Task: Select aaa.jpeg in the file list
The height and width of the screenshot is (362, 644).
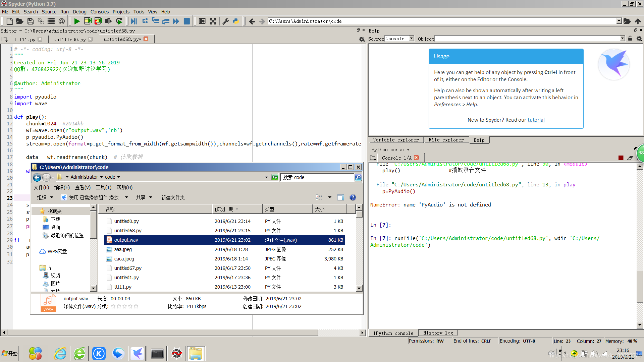Action: pos(225,249)
